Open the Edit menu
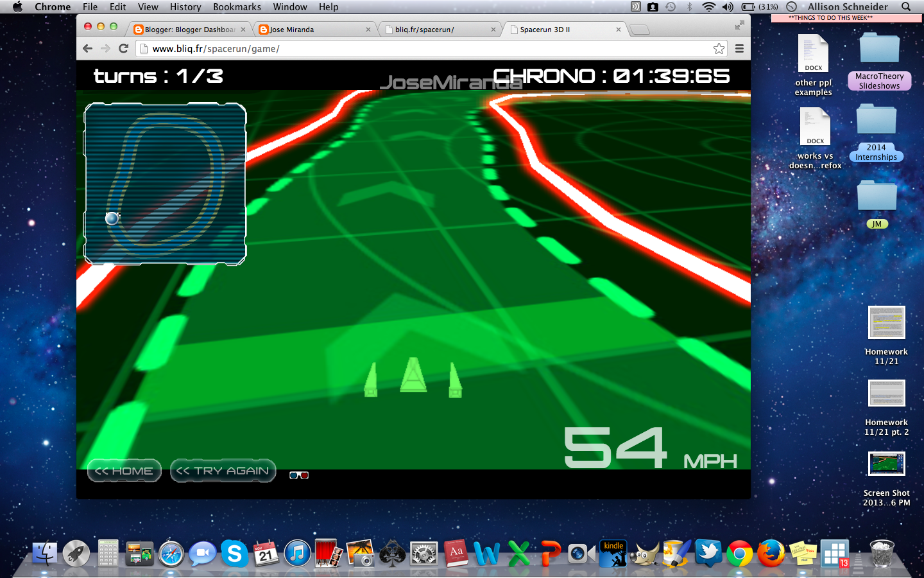 117,6
